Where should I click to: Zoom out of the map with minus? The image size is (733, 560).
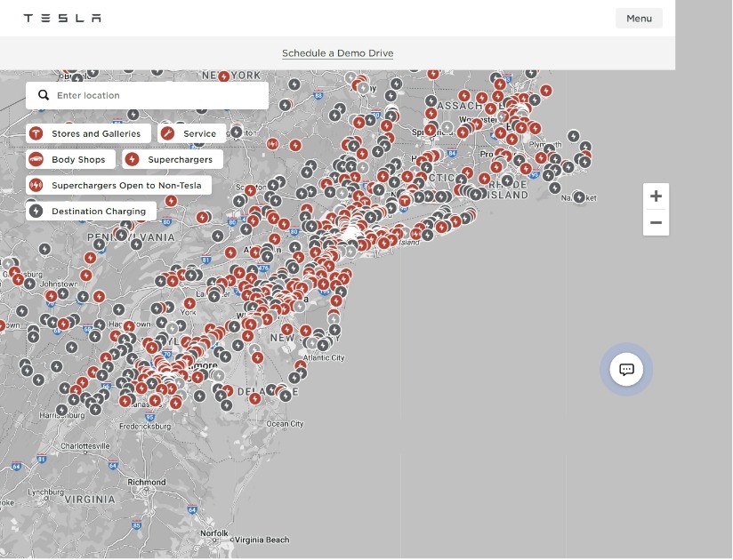click(656, 222)
